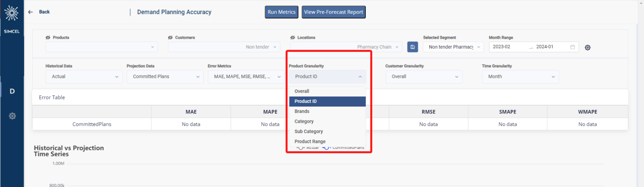Click the Back link
The image size is (644, 187).
[x=44, y=12]
